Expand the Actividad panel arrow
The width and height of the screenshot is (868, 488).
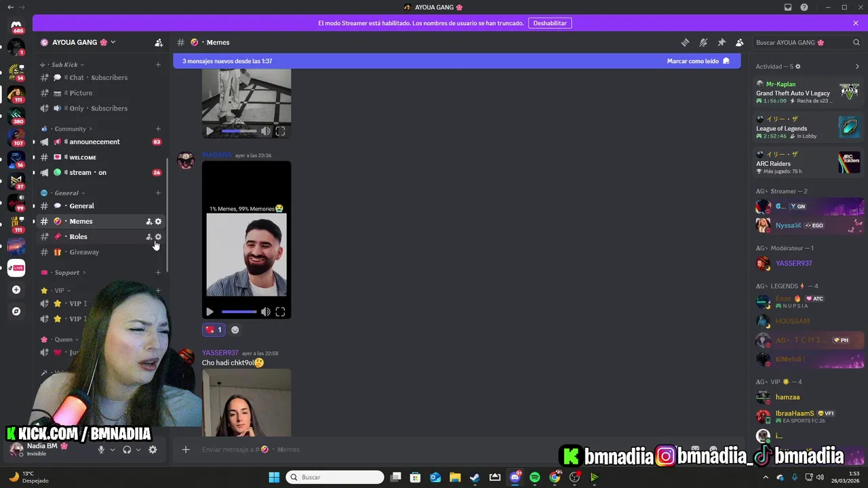tap(857, 66)
